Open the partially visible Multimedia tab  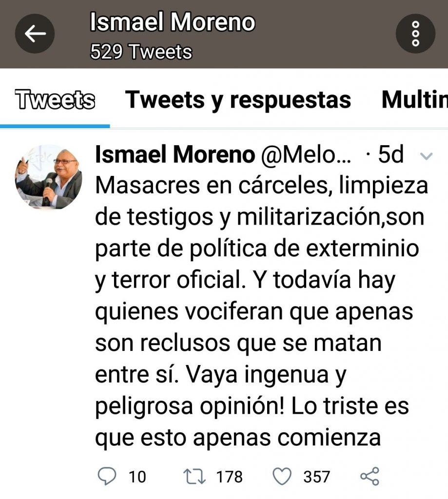414,99
